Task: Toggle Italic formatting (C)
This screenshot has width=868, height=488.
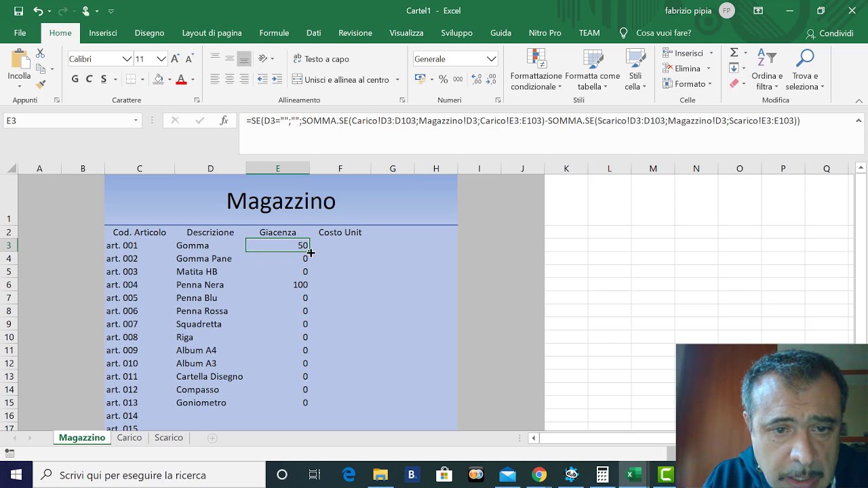Action: [x=89, y=79]
